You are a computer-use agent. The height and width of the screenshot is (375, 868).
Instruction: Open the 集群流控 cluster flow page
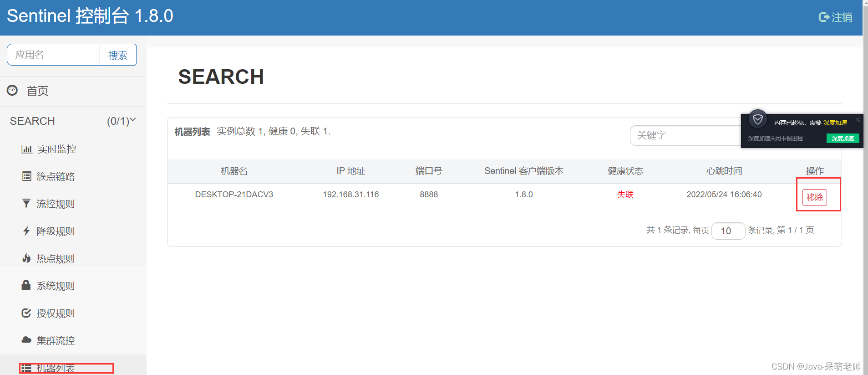coord(56,340)
